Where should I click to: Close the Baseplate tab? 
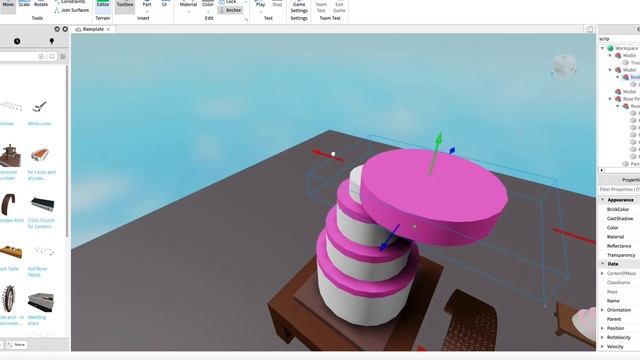[x=109, y=29]
